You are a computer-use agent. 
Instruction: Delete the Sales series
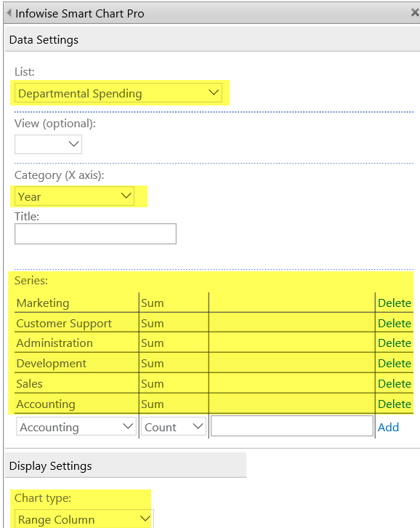coord(395,383)
